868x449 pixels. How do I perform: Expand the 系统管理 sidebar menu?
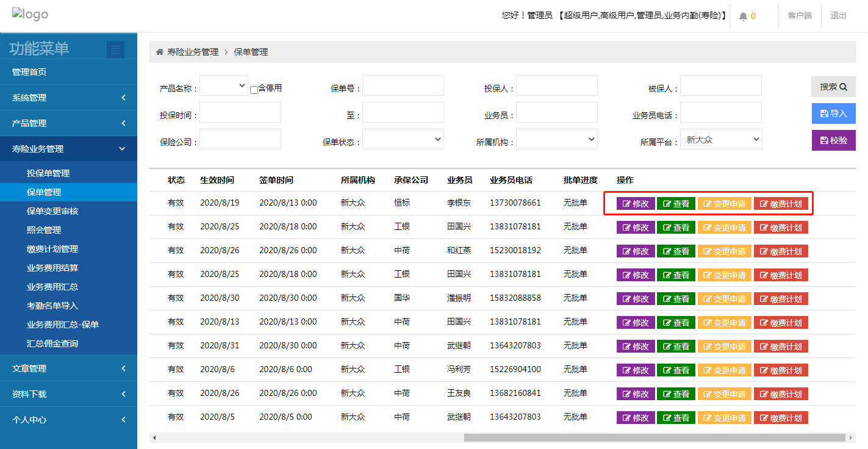coord(68,98)
